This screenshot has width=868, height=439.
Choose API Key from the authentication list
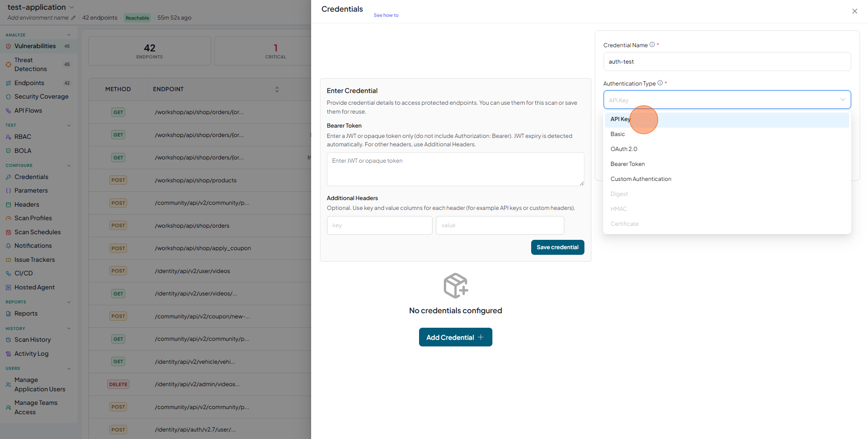pos(727,120)
